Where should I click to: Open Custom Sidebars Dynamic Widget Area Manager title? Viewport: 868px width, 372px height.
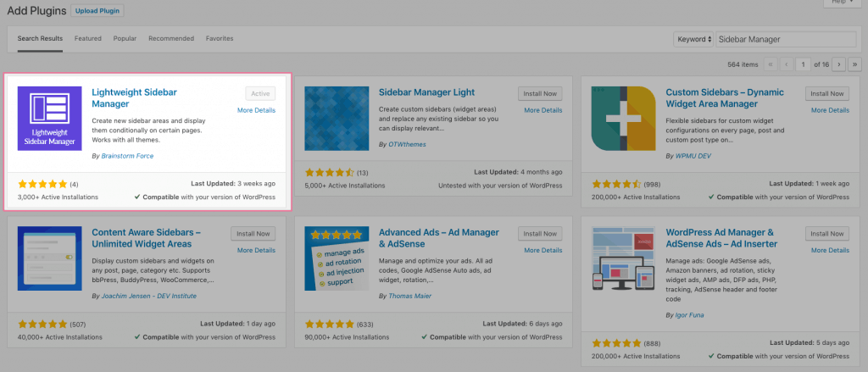click(725, 98)
